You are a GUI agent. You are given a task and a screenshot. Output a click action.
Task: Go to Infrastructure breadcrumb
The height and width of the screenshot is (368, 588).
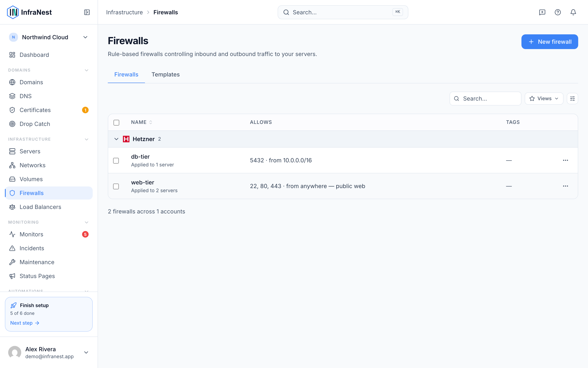click(124, 12)
